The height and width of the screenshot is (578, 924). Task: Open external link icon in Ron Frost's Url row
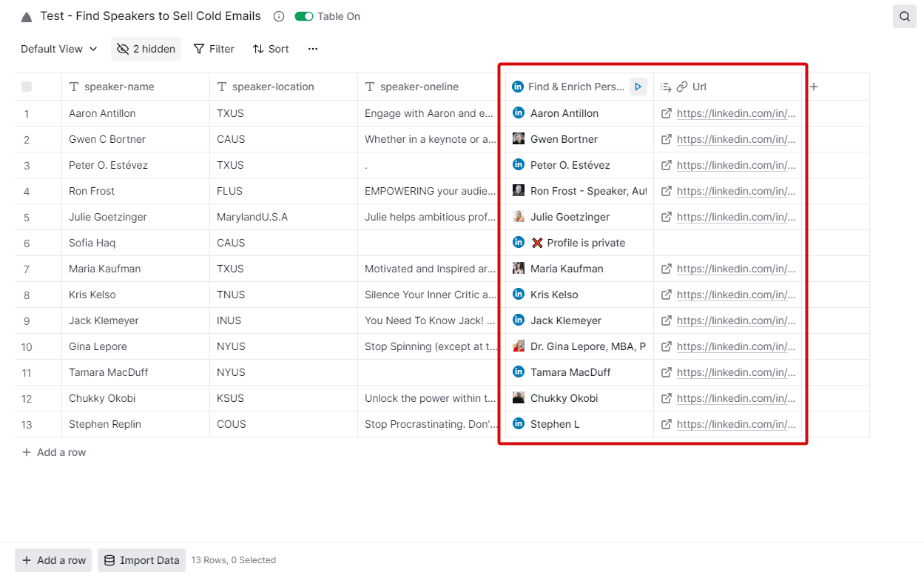pyautogui.click(x=666, y=191)
